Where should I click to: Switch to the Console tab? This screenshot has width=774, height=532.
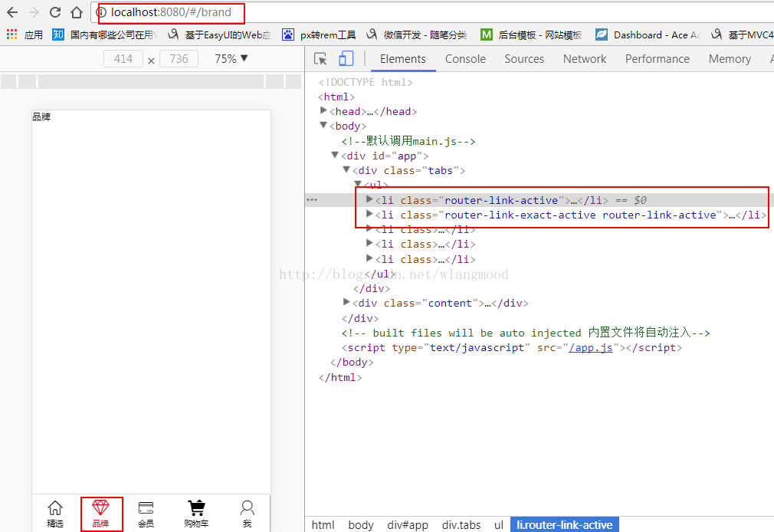tap(465, 59)
